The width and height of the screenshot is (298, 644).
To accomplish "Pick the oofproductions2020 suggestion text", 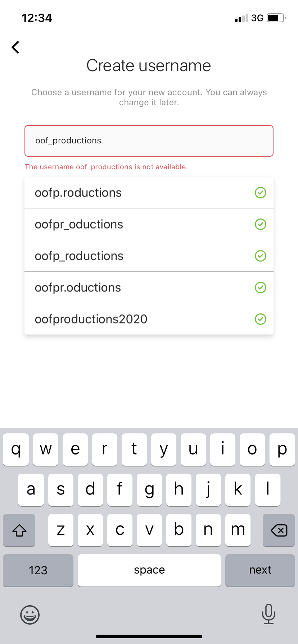I will 91,319.
